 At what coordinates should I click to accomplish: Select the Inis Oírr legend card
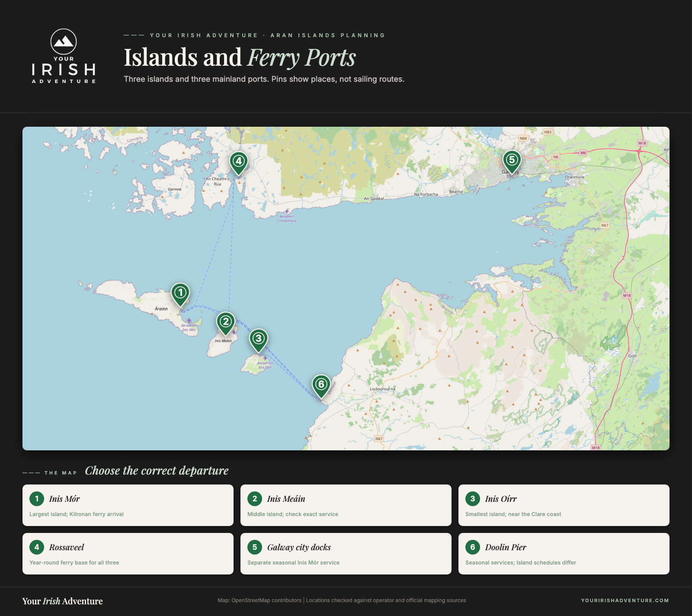[x=564, y=505]
